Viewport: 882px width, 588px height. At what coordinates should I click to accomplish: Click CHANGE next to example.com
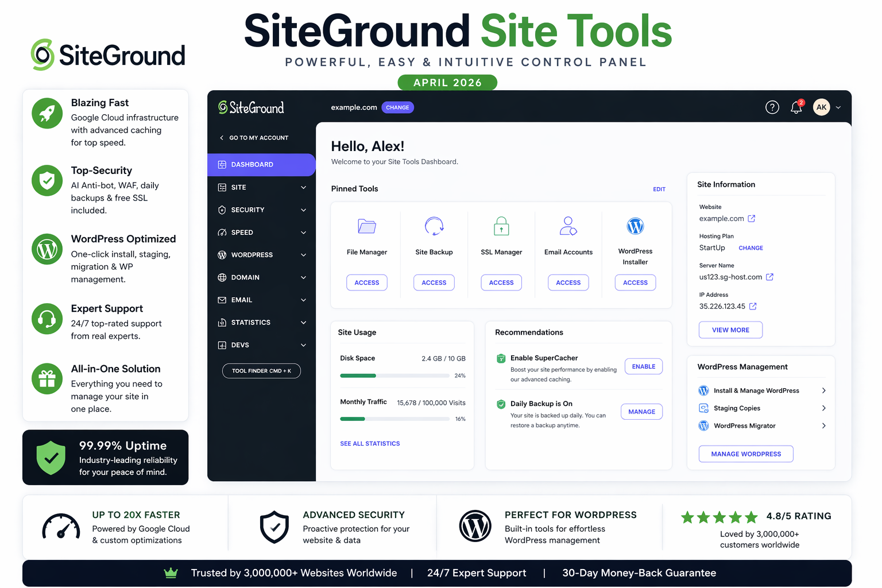397,107
